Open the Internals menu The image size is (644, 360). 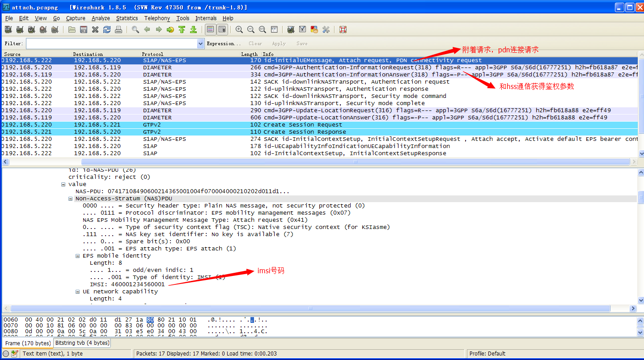coord(206,18)
